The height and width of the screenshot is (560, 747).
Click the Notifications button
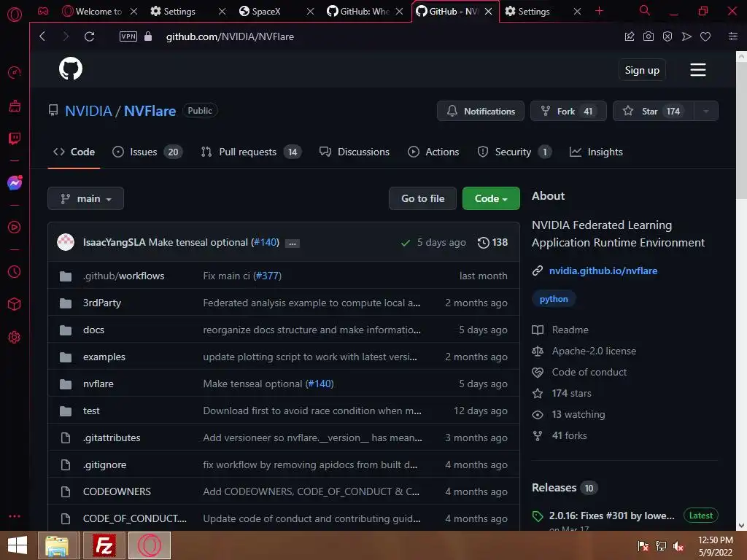pos(480,111)
